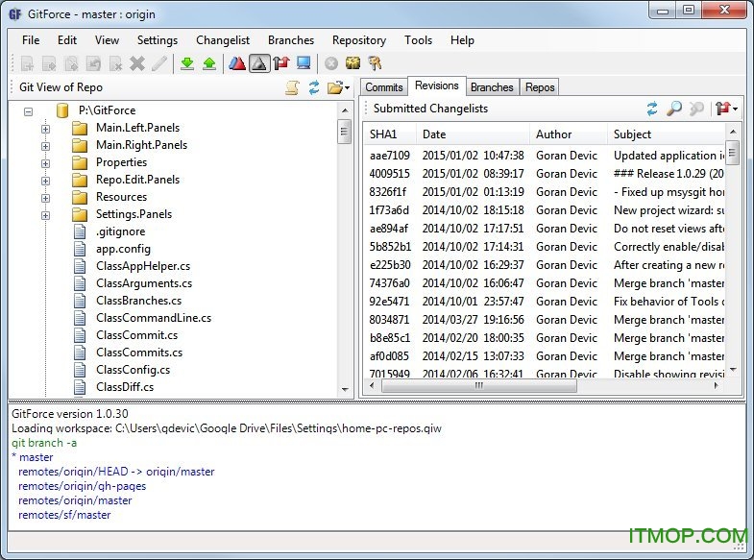
Task: Click the tree view vertical scrollbar thumb
Action: (x=344, y=132)
